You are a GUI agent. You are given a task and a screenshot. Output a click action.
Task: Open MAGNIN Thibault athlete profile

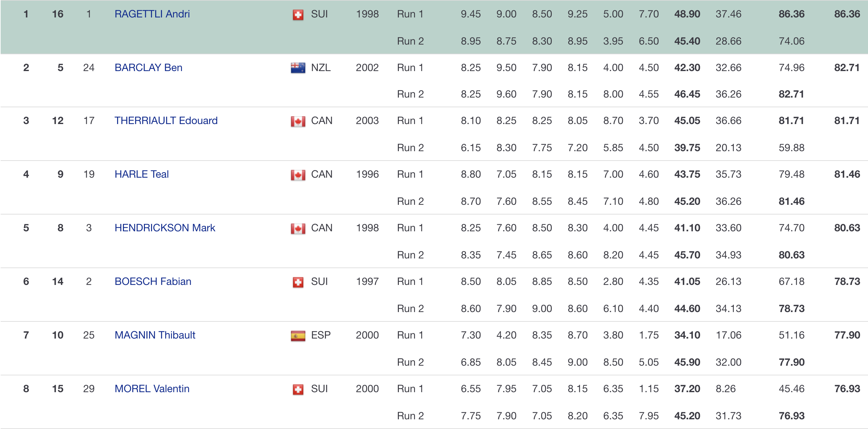click(155, 335)
